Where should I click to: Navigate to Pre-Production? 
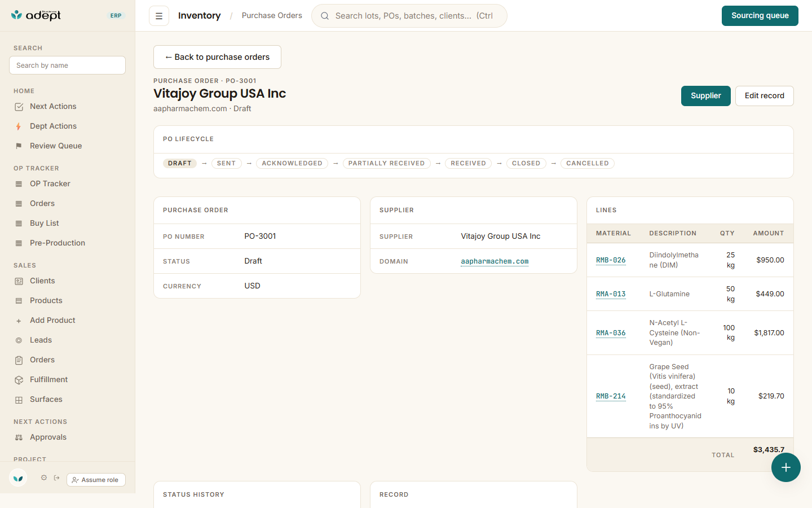(68, 243)
